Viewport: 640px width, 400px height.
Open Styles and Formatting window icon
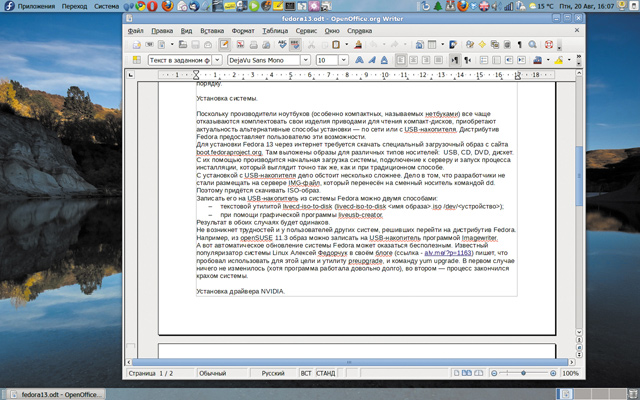(x=136, y=60)
